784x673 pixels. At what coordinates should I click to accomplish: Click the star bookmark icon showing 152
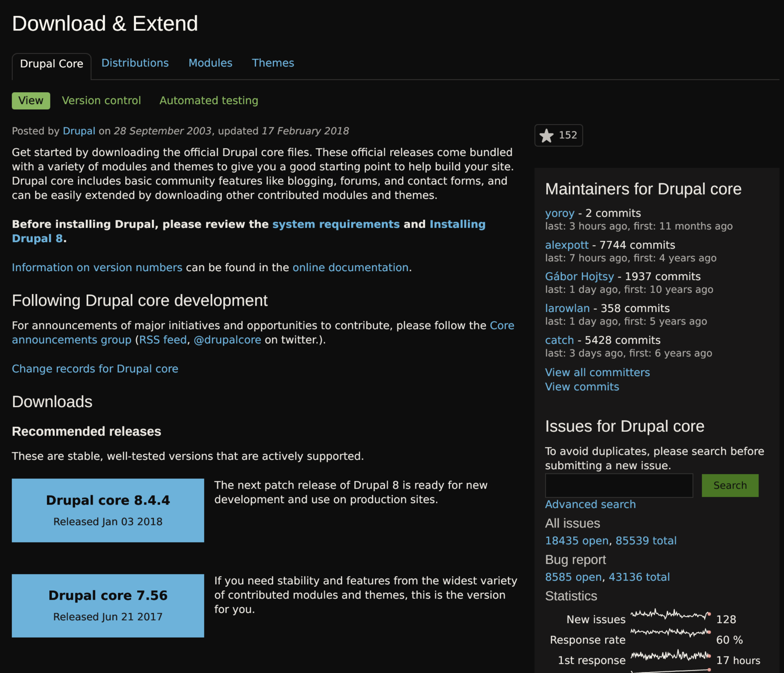coord(558,135)
